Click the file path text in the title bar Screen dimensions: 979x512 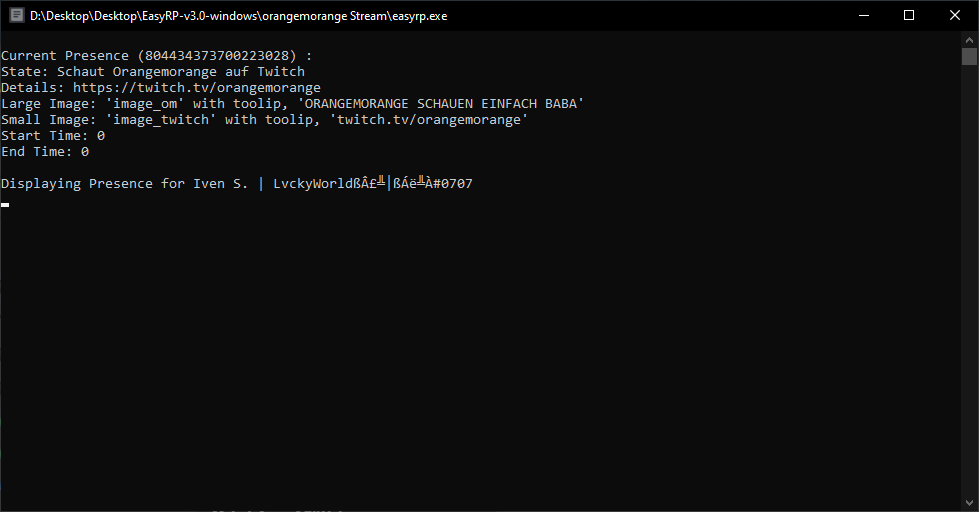point(240,15)
